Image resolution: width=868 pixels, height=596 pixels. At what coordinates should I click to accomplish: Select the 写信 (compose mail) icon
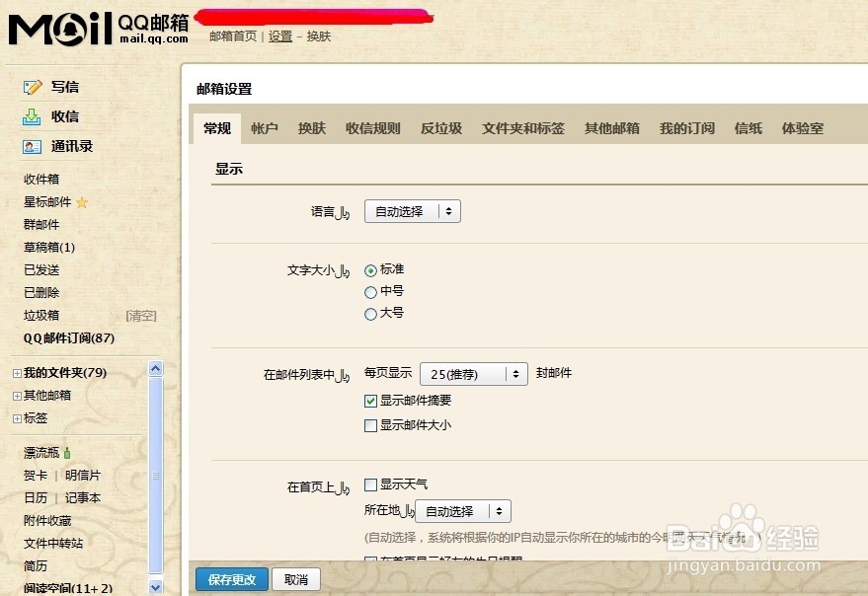[33, 87]
